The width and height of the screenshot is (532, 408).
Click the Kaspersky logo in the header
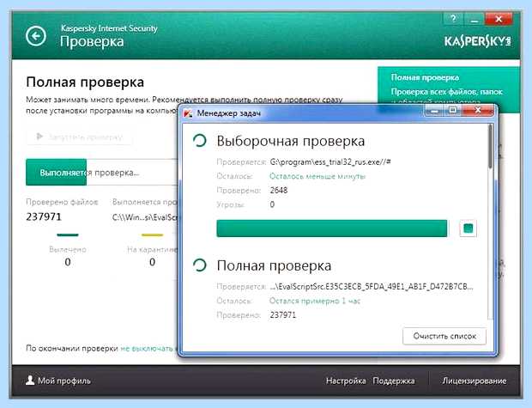click(x=478, y=41)
